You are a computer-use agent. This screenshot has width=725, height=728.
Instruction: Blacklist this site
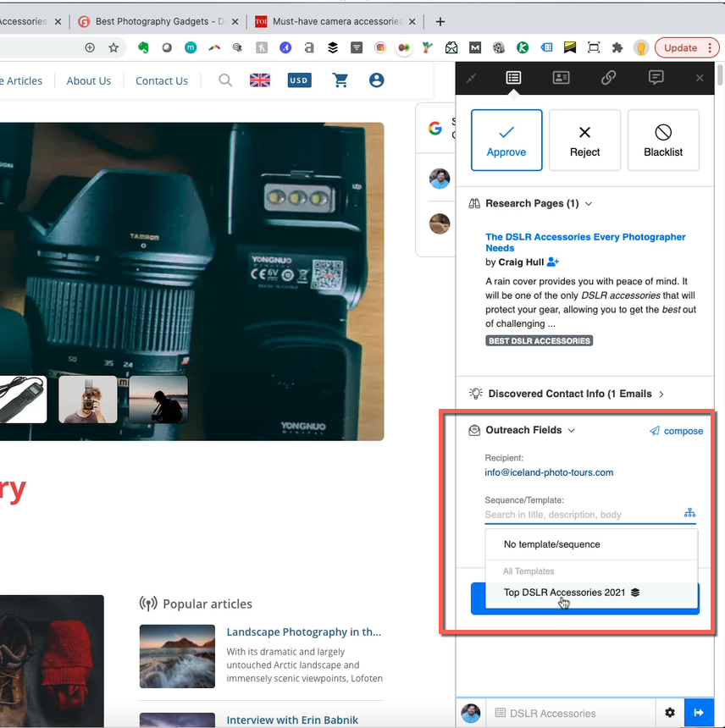tap(663, 141)
